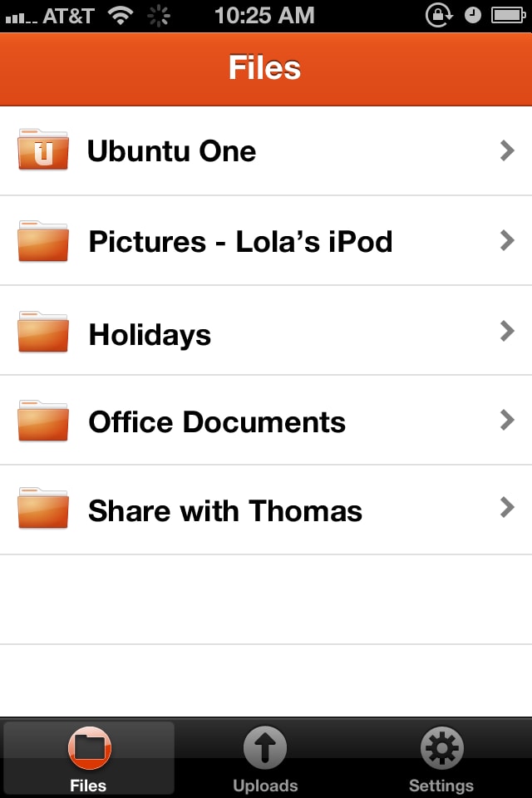Click the Files tab bar icon
The height and width of the screenshot is (798, 532).
click(89, 747)
